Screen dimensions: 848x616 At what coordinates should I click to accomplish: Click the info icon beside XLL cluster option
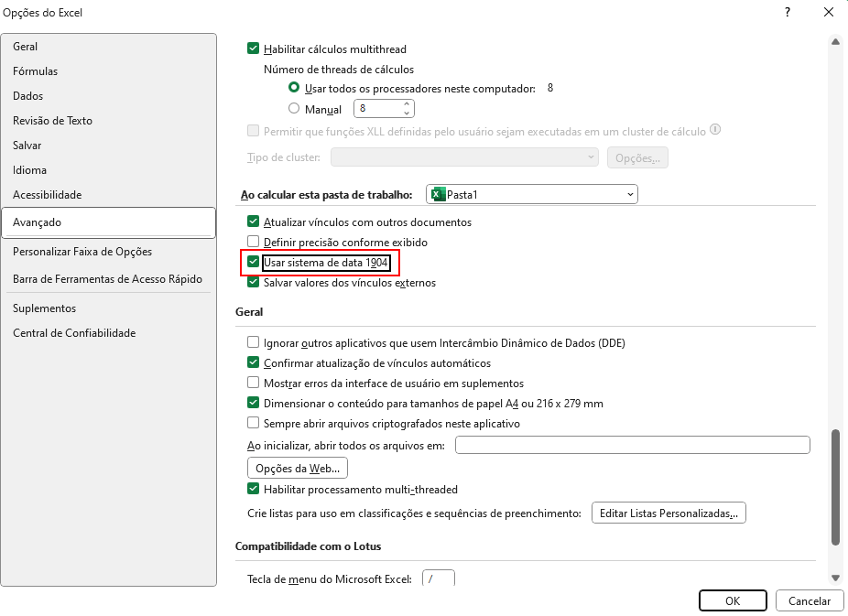tap(715, 130)
